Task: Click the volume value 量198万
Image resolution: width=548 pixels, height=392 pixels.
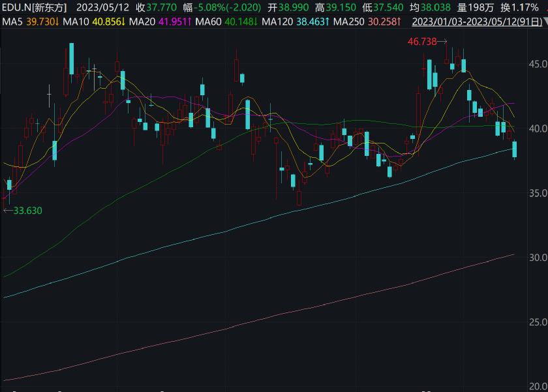Action: coord(476,7)
